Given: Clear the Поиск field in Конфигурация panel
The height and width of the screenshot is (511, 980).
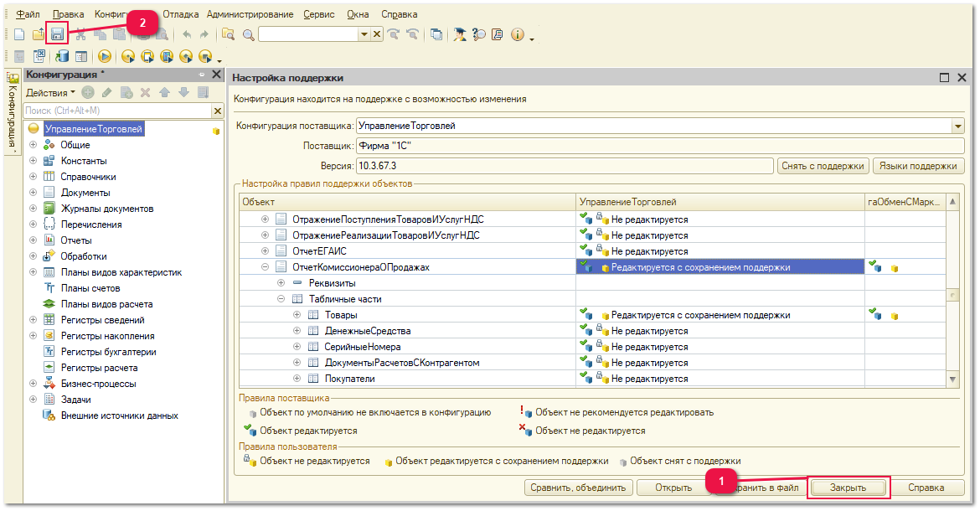Looking at the screenshot, I should point(218,111).
